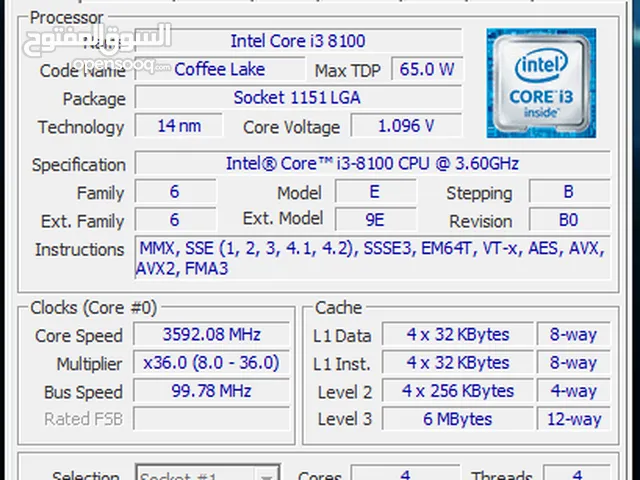Screen dimensions: 640x480
Task: Click the L1 Inst. '4 x 32 KBytes' value
Action: coord(458,362)
